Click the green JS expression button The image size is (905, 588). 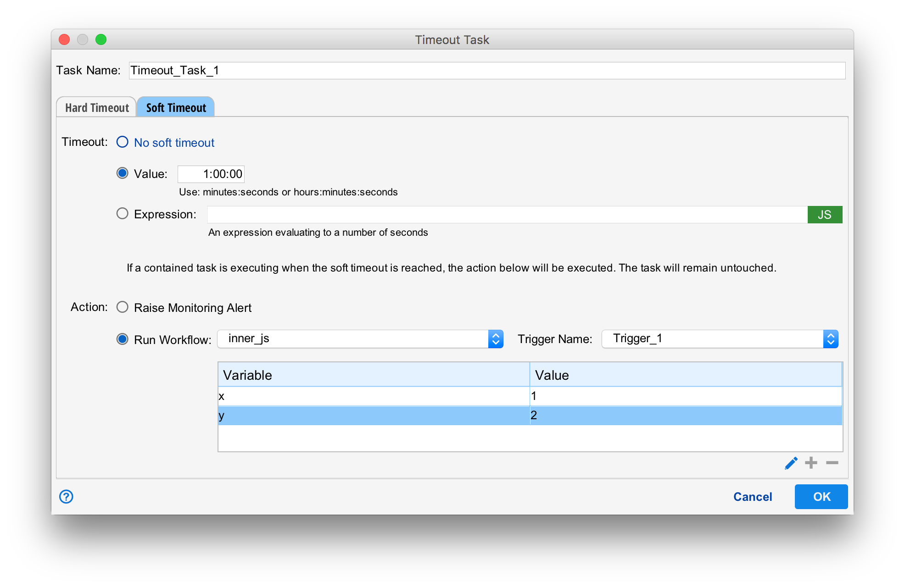point(824,215)
